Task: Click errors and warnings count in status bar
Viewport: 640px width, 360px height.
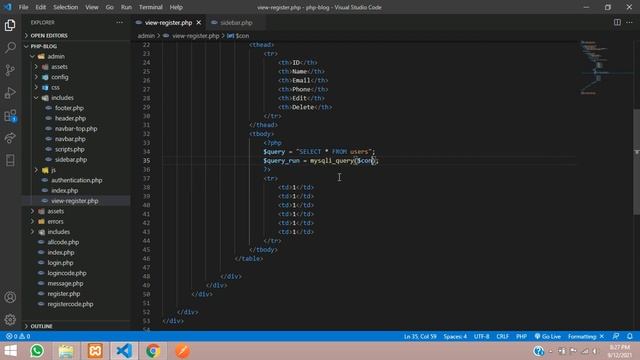Action: [x=18, y=336]
